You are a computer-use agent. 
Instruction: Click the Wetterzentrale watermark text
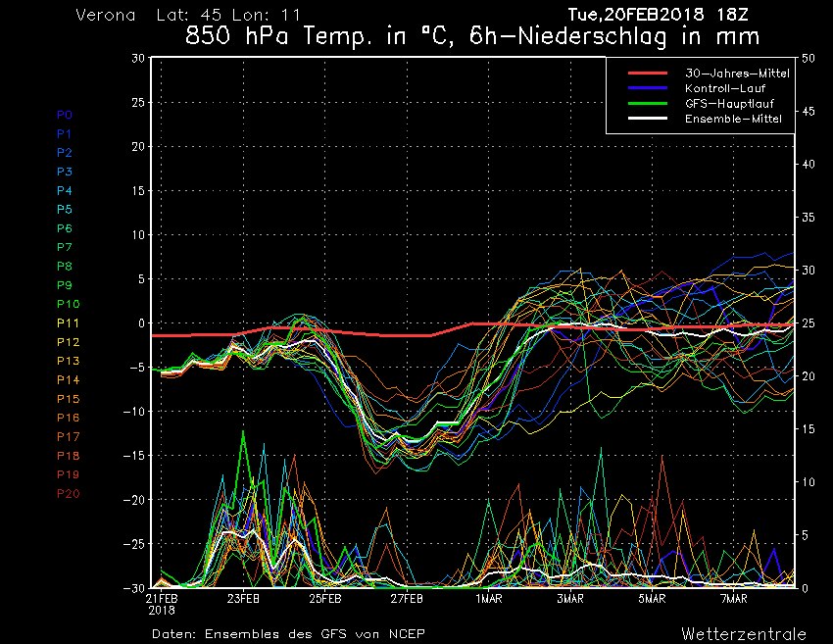(x=744, y=632)
